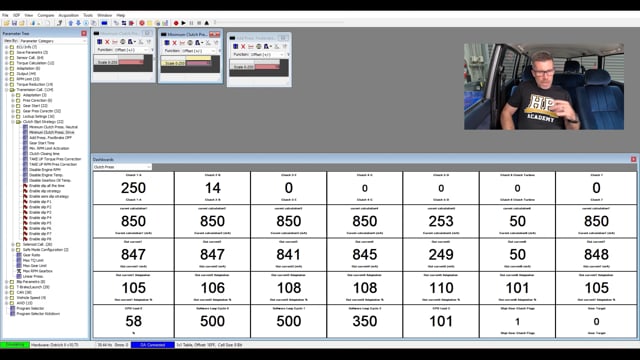Click the bar chart toolbar icon
The width and height of the screenshot is (640, 360).
coord(165,23)
